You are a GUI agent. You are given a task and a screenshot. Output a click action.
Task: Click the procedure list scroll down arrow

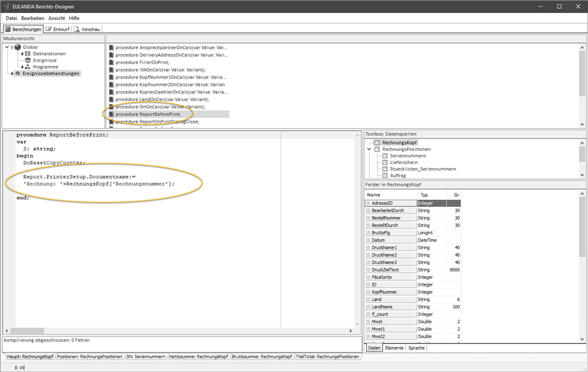(582, 125)
